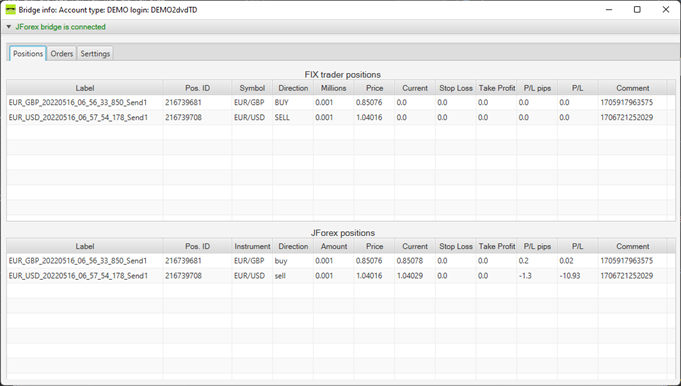Click Stop Loss header in FIX trader table

pos(456,88)
